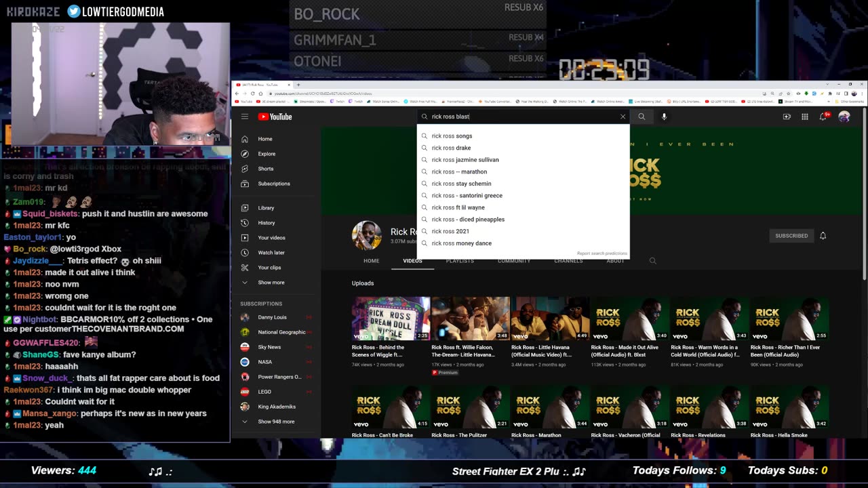Open the YouTube hamburger guide menu

[x=245, y=117]
